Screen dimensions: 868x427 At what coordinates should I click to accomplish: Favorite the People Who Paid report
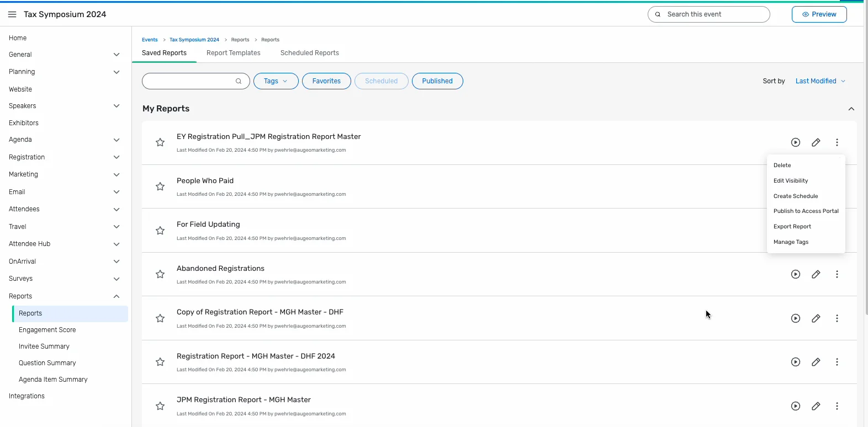pos(160,186)
